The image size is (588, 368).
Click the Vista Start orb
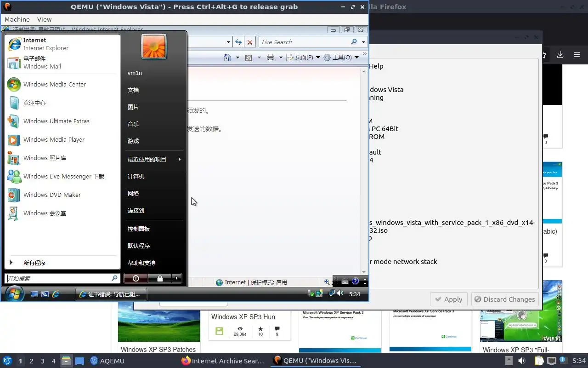14,293
